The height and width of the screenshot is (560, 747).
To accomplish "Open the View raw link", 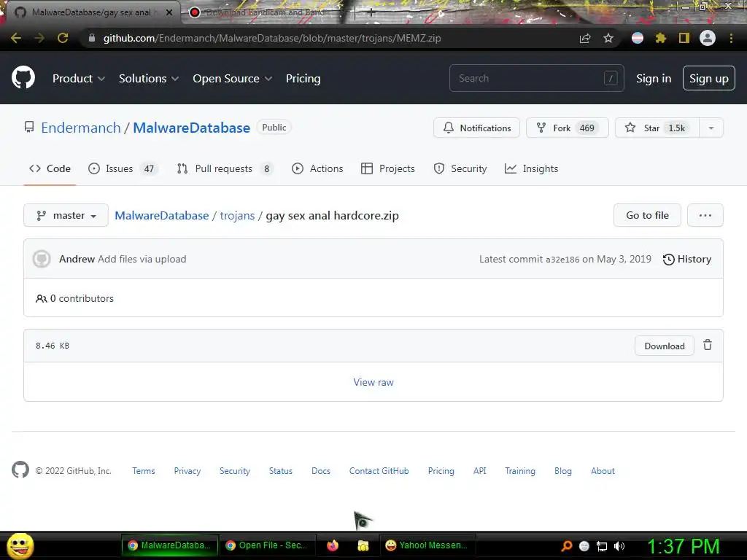I will pos(373,382).
